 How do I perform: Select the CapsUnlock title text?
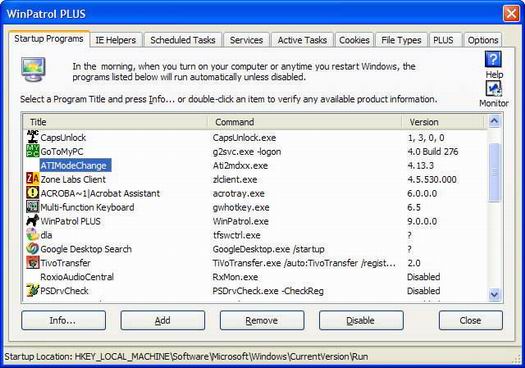(63, 138)
